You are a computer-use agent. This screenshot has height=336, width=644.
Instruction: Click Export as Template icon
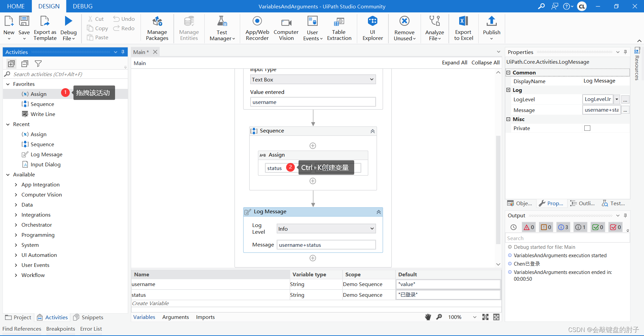pos(45,21)
